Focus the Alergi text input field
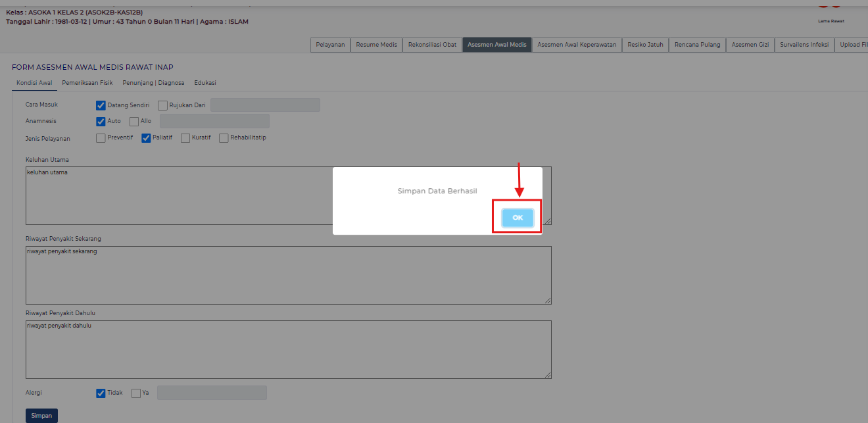Viewport: 868px width, 423px height. (x=212, y=393)
